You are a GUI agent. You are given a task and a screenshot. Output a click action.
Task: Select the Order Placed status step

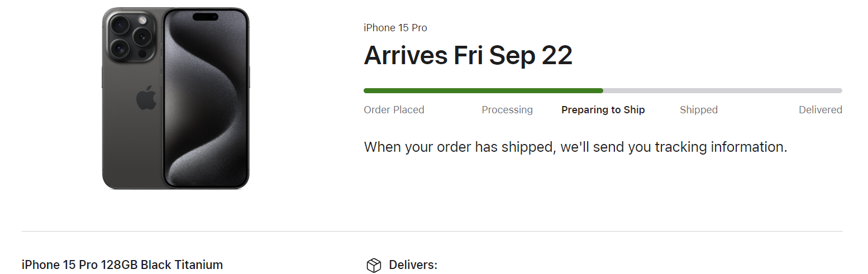[x=394, y=110]
